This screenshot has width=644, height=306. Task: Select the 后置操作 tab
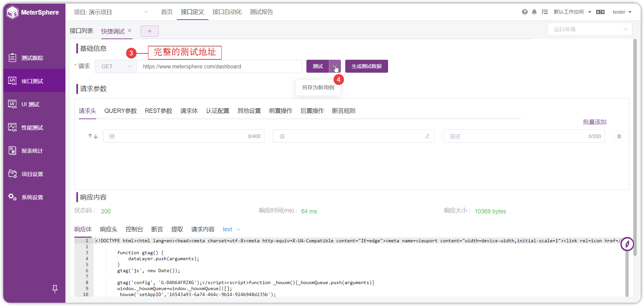click(312, 111)
